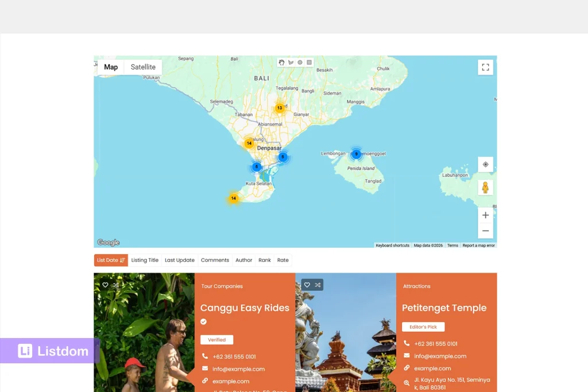Toggle fullscreen map view

point(485,67)
